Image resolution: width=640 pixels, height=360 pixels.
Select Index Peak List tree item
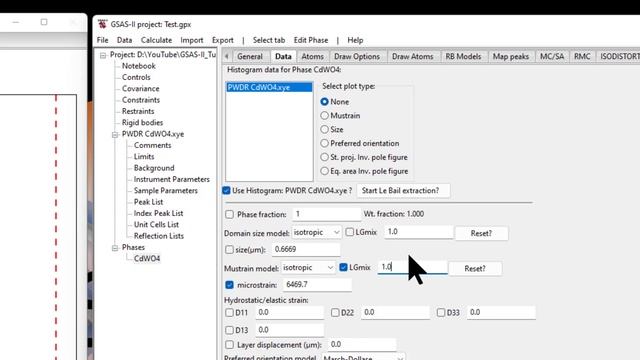[158, 213]
